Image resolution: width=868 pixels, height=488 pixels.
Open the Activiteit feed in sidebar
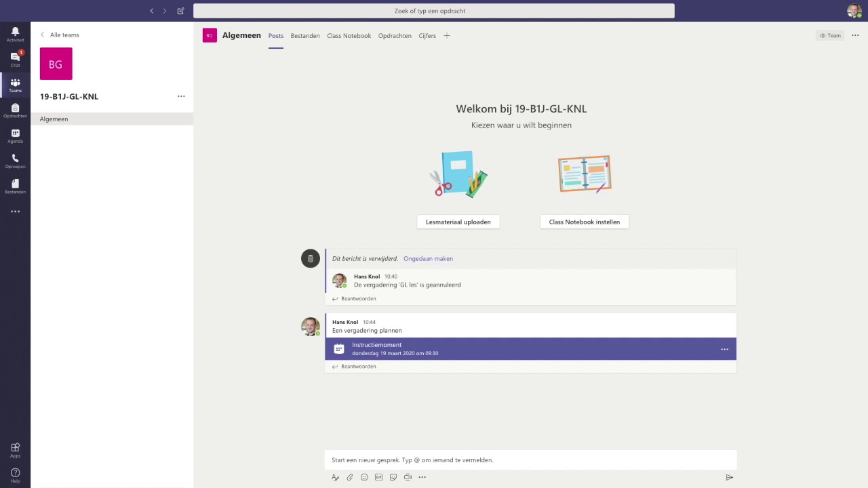[x=15, y=34]
